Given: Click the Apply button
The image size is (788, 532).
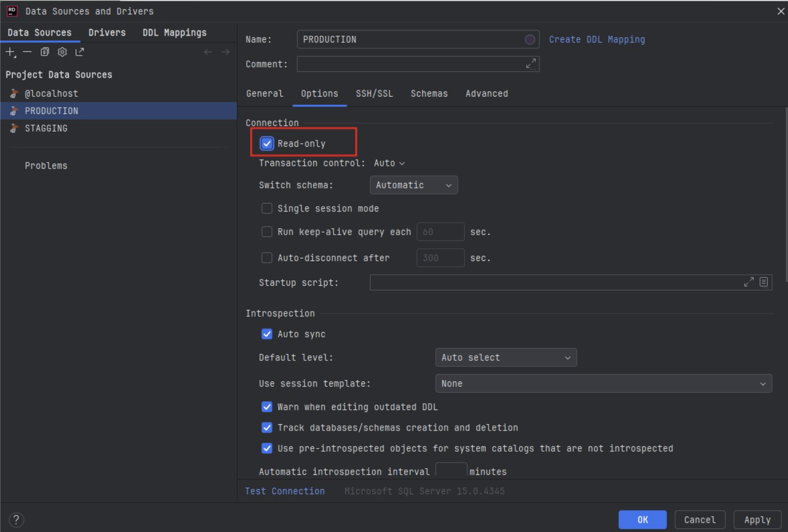Looking at the screenshot, I should coord(757,520).
